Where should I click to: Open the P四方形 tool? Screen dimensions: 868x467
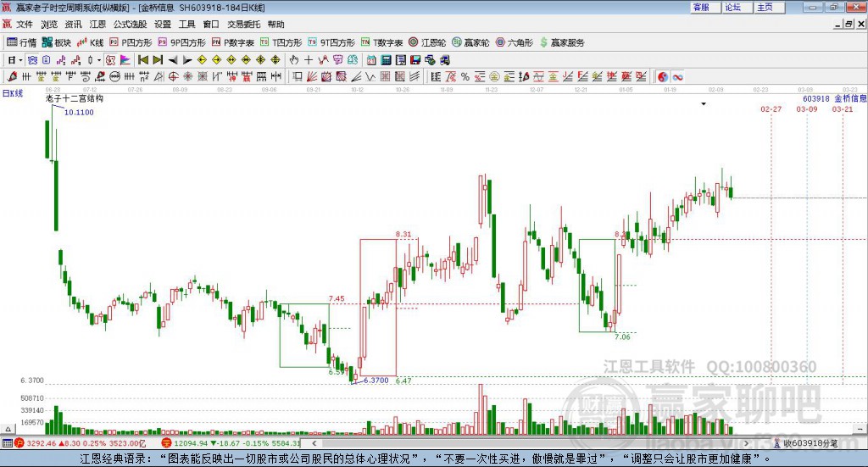point(131,42)
